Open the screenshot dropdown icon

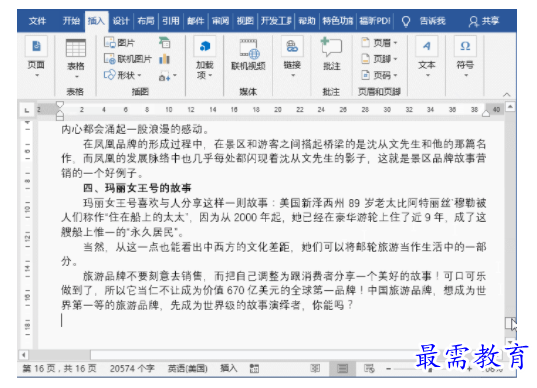tap(167, 76)
